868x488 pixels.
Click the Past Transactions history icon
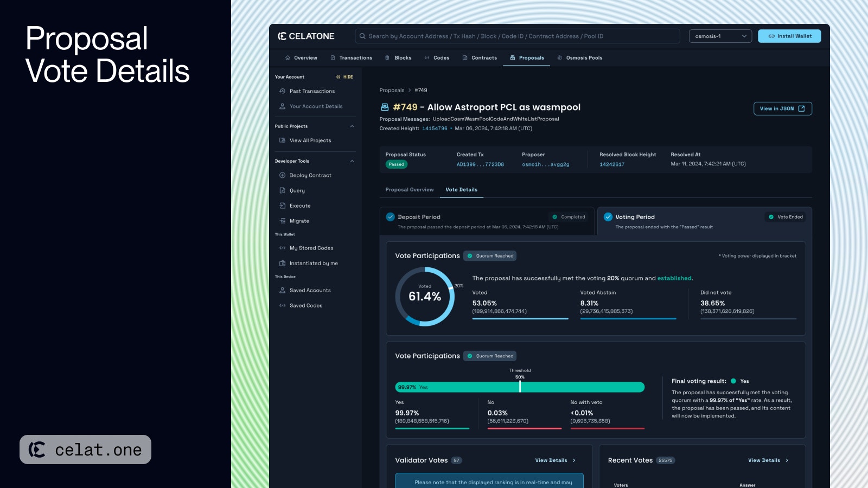click(282, 91)
